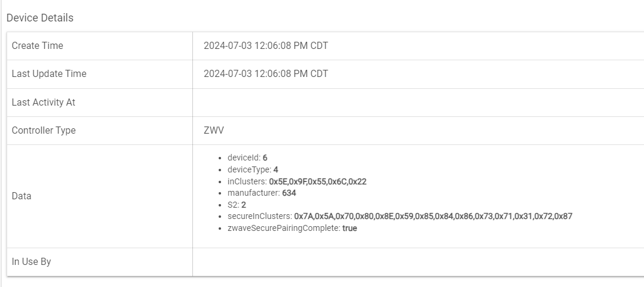The width and height of the screenshot is (644, 287).
Task: Select the Last Update Time label
Action: coord(49,74)
